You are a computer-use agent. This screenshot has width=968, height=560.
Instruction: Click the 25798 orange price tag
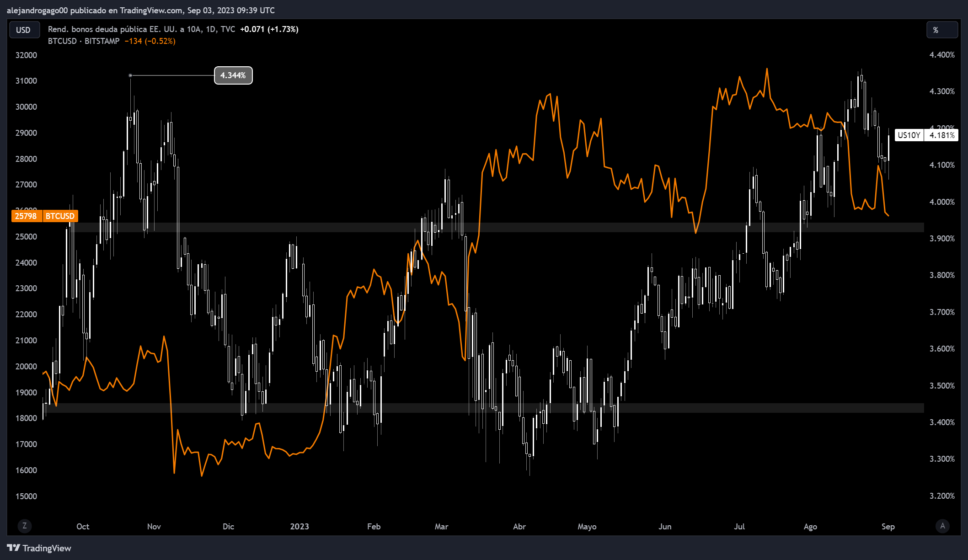(26, 216)
